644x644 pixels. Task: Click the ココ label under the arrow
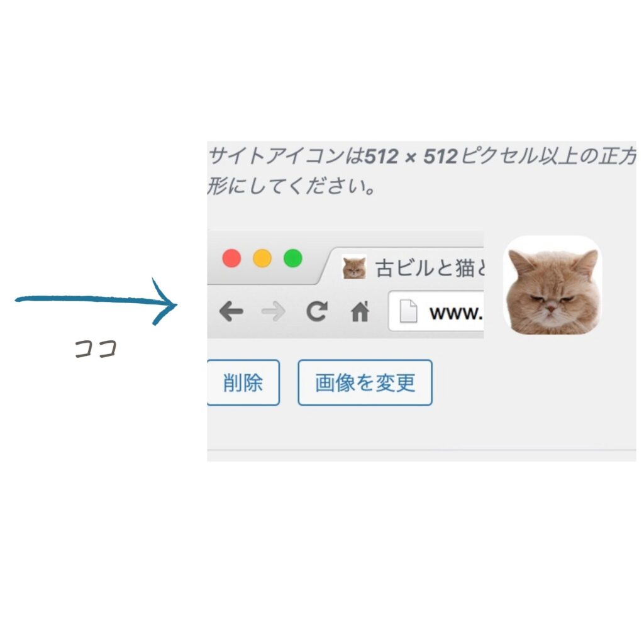point(96,348)
